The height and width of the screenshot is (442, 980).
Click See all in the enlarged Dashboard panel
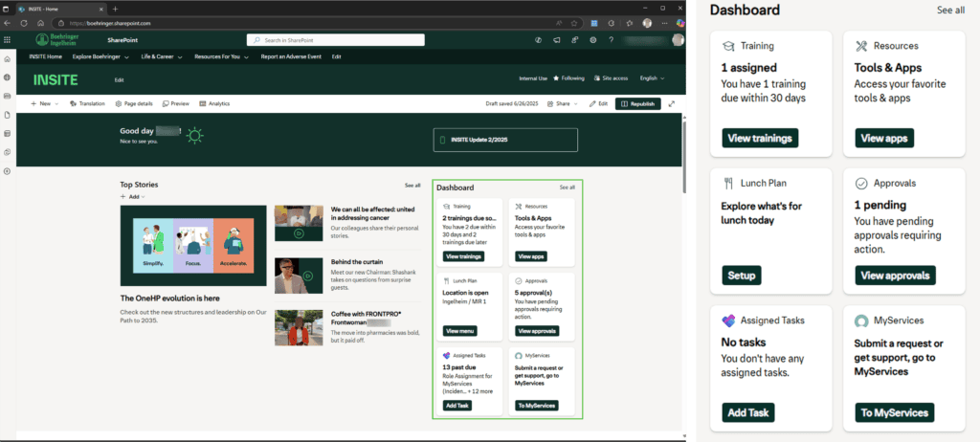[x=950, y=10]
